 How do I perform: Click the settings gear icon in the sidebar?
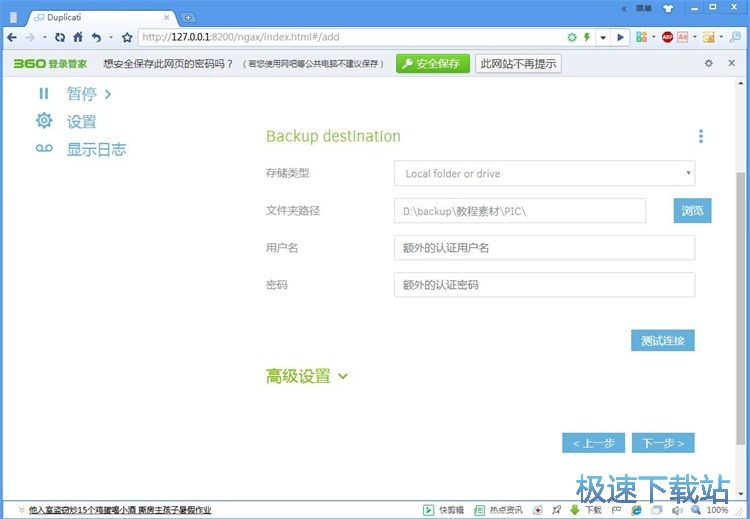tap(44, 121)
